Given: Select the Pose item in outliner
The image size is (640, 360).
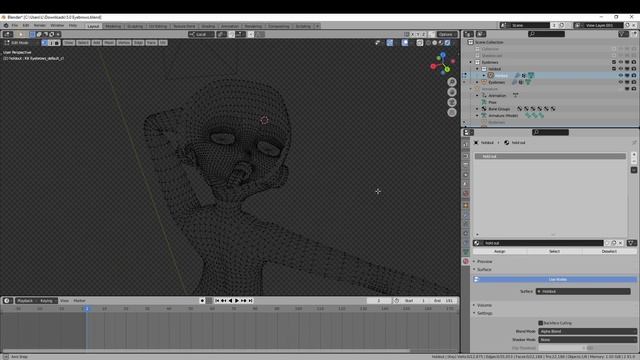Looking at the screenshot, I should click(x=493, y=102).
